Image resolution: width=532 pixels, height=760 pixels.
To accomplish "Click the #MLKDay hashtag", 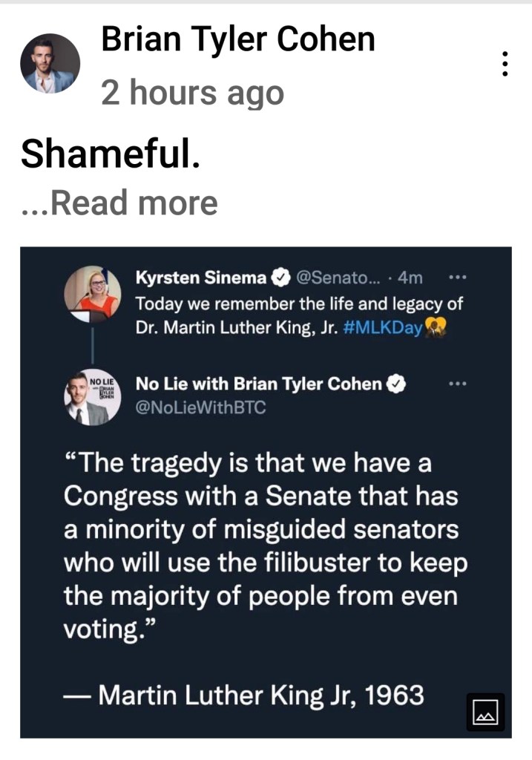I will (384, 327).
